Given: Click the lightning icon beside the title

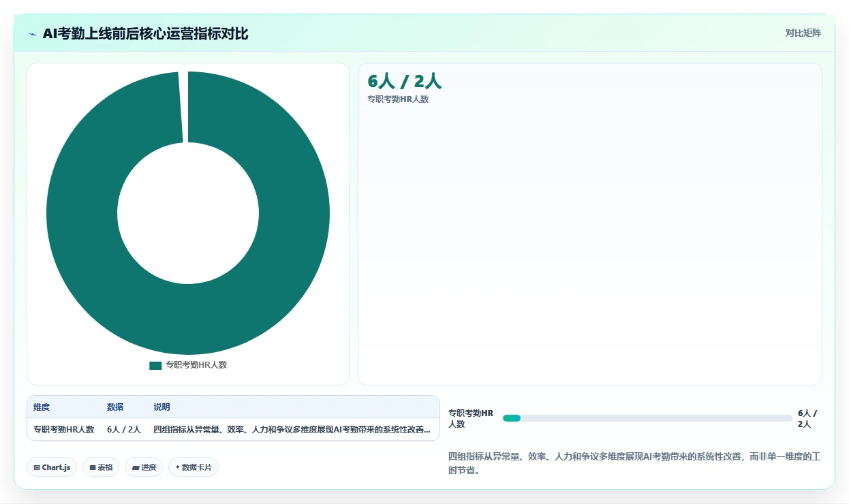Looking at the screenshot, I should pyautogui.click(x=33, y=34).
